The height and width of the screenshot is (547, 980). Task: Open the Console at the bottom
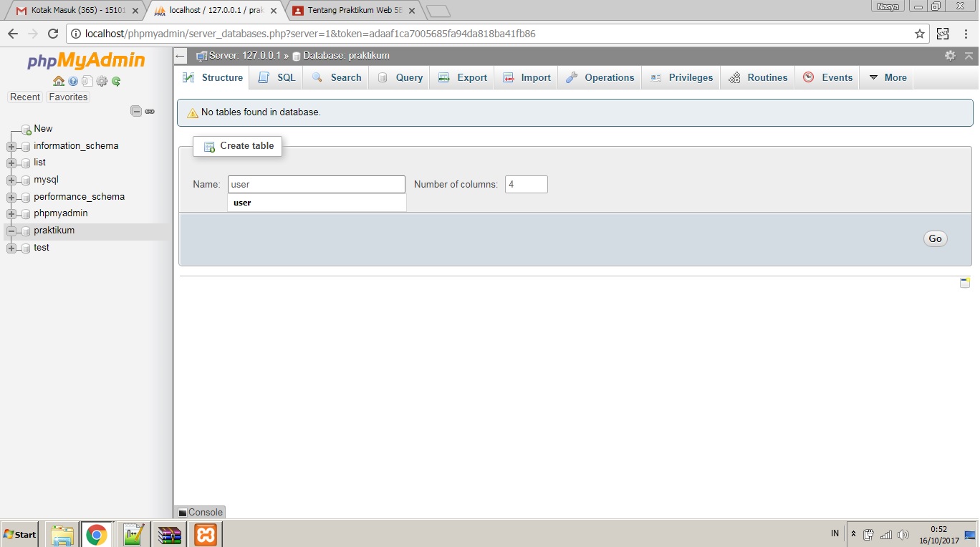coord(200,512)
